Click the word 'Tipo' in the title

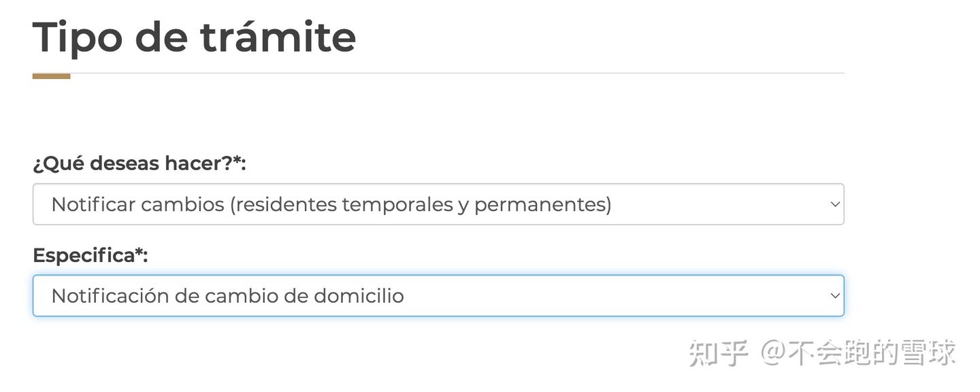[x=77, y=37]
